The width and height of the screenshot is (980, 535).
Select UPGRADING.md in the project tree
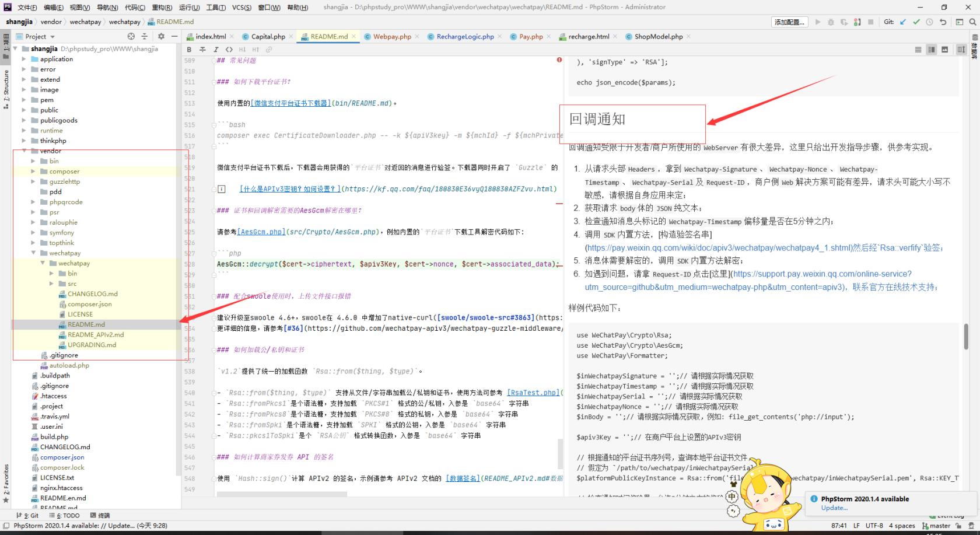pyautogui.click(x=92, y=345)
